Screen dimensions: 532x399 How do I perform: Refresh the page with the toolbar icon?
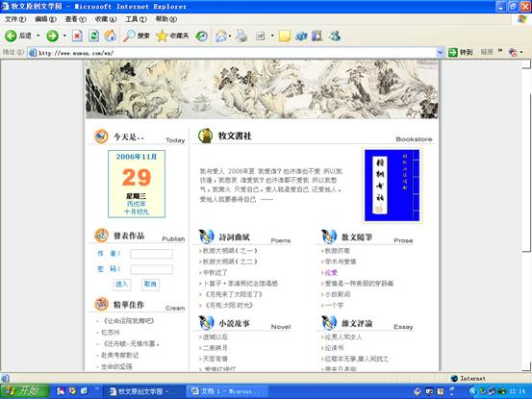93,36
